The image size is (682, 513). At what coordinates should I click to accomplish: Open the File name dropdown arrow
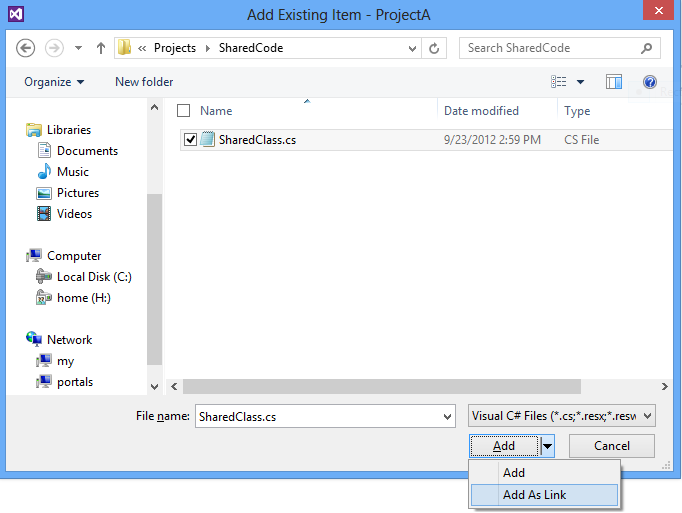[447, 417]
